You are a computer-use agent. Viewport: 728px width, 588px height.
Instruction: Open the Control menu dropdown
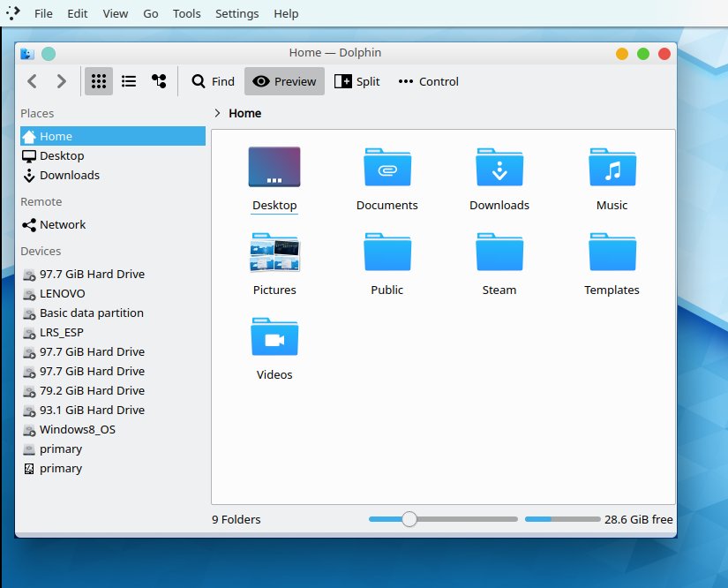click(x=428, y=81)
